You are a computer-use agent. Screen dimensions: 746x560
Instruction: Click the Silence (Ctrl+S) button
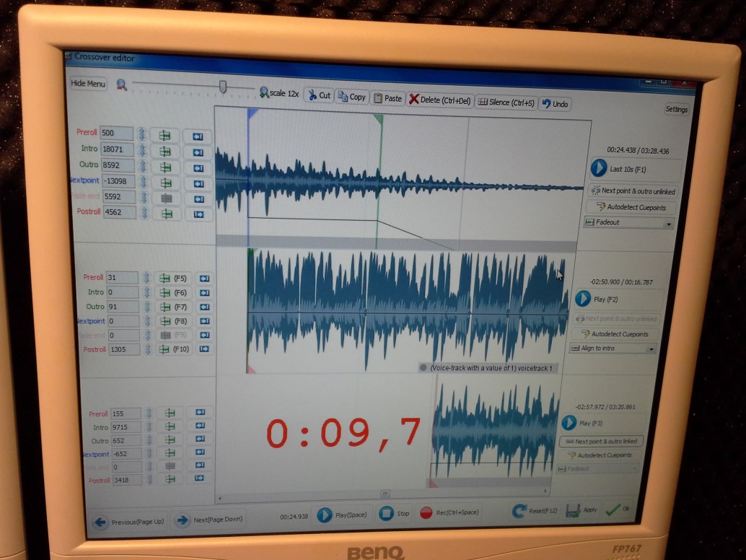click(x=506, y=102)
